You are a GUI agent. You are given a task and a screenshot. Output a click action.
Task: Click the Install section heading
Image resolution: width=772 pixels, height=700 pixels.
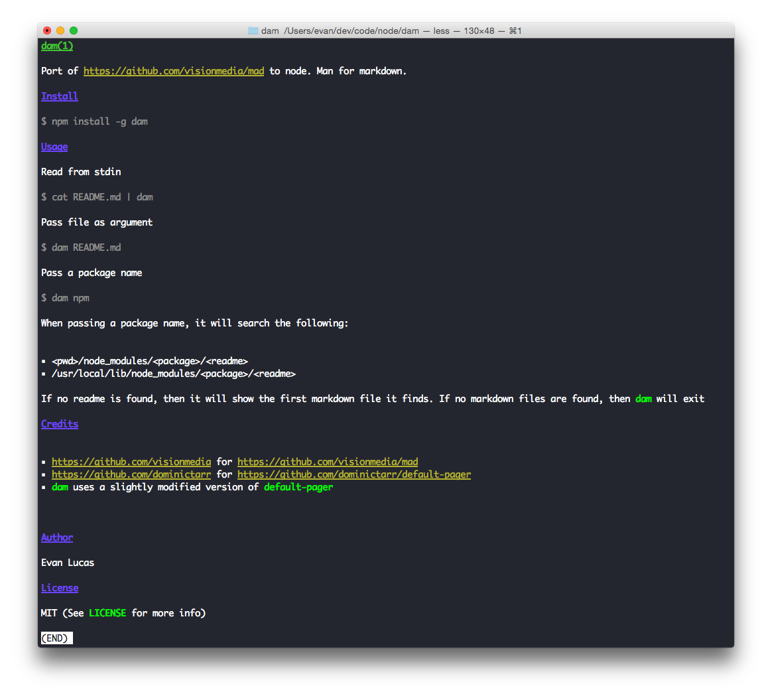[60, 96]
